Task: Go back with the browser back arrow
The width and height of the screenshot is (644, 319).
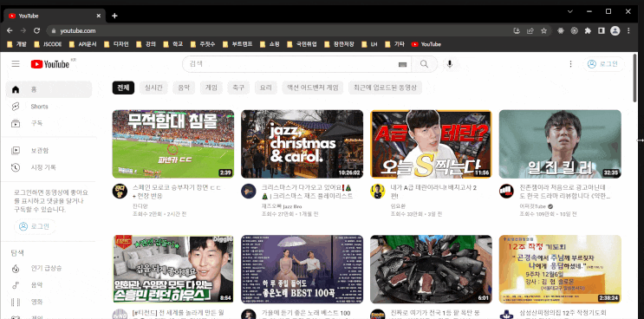Action: [10, 31]
